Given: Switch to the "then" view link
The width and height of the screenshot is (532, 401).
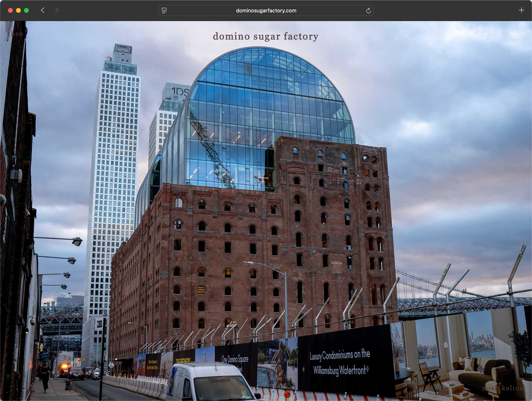Looking at the screenshot, I should (16, 34).
